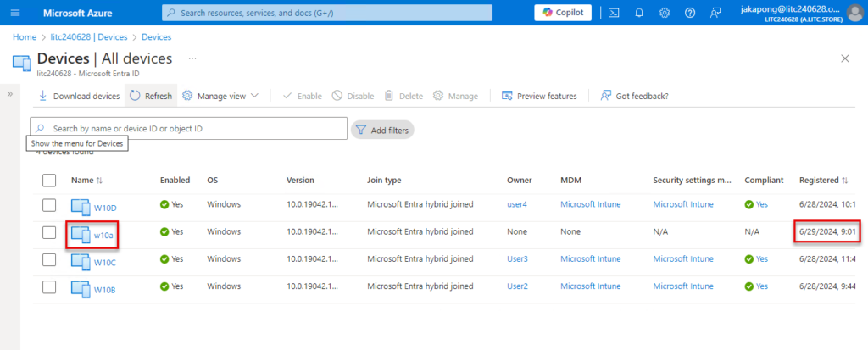This screenshot has height=350, width=868.
Task: Open the Help question mark icon
Action: (x=690, y=13)
